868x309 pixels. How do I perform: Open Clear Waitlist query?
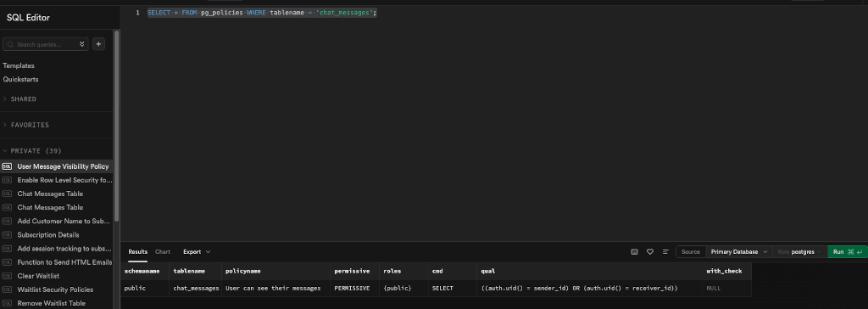57,276
